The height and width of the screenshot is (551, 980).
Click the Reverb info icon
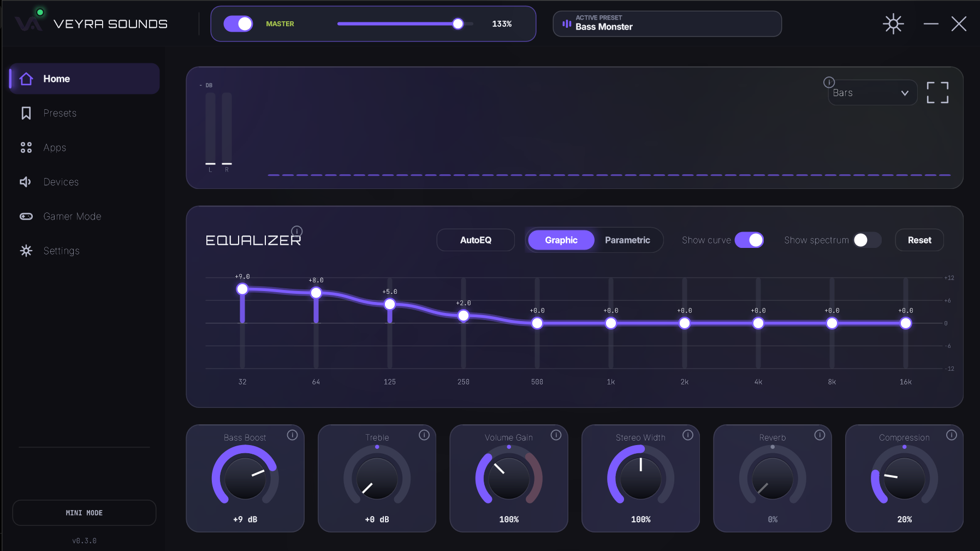(x=819, y=435)
